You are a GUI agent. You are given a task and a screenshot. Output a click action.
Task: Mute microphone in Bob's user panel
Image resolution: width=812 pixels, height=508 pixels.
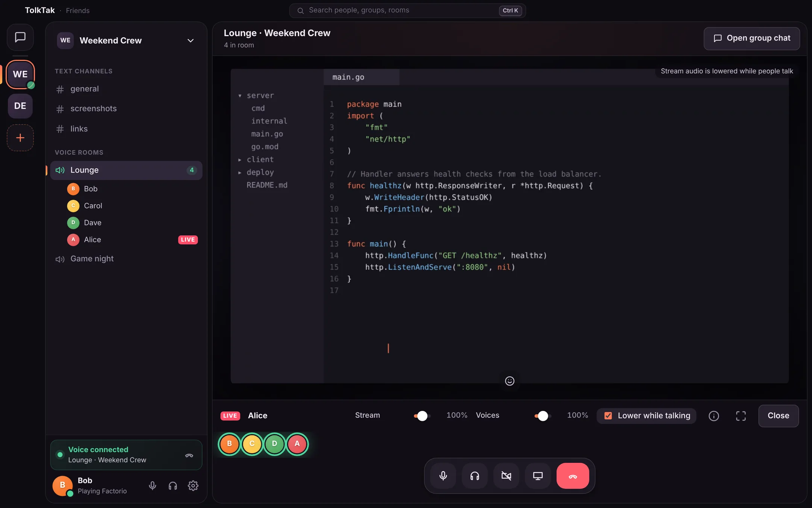click(152, 486)
